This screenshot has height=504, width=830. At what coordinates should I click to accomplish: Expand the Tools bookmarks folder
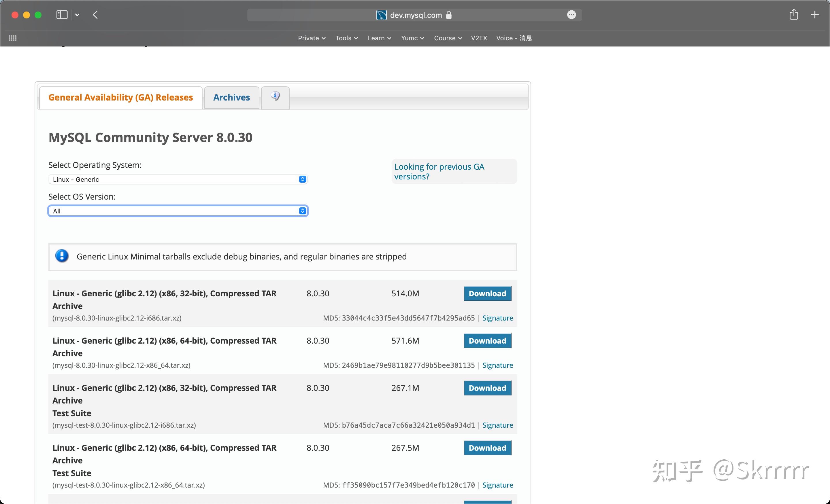tap(346, 38)
